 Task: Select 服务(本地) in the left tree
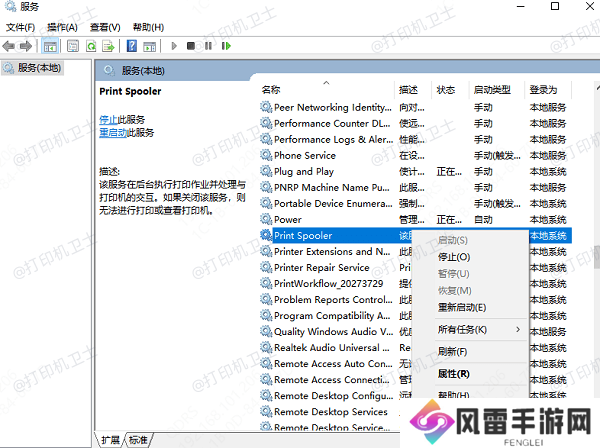pyautogui.click(x=38, y=68)
